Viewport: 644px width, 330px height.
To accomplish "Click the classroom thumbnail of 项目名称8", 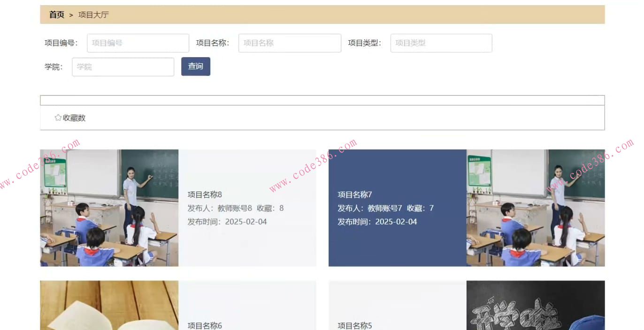I will click(109, 208).
